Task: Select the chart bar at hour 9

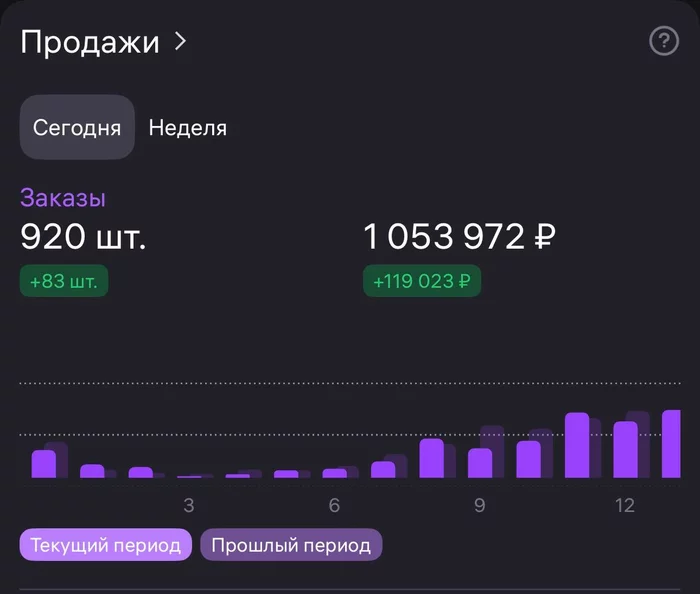Action: (480, 463)
